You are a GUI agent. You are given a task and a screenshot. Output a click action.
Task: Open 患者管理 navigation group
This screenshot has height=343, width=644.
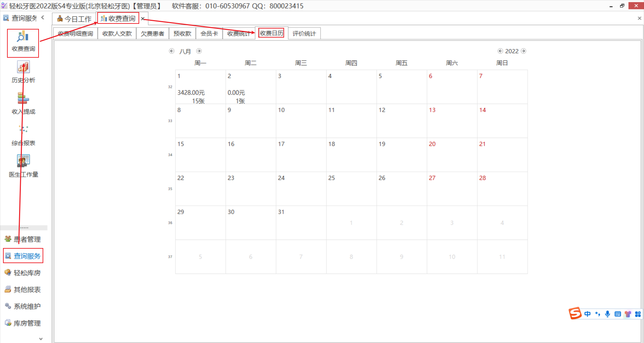[x=23, y=239]
